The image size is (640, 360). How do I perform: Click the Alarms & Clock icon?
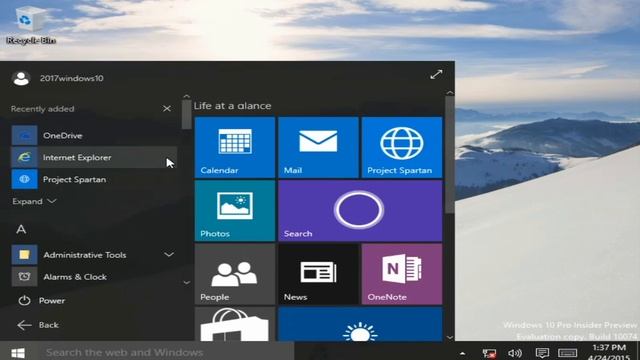(24, 277)
